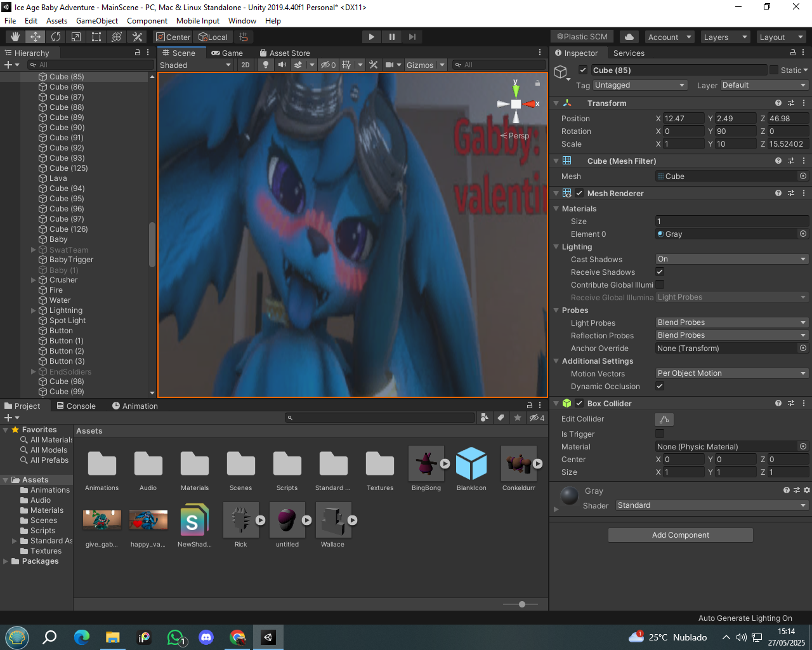Screen dimensions: 812x650
Task: Select the Rotate tool
Action: tap(56, 37)
